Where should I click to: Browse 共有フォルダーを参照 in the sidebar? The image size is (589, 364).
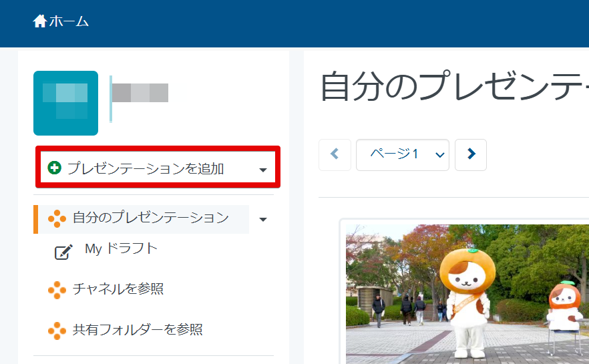pyautogui.click(x=137, y=329)
